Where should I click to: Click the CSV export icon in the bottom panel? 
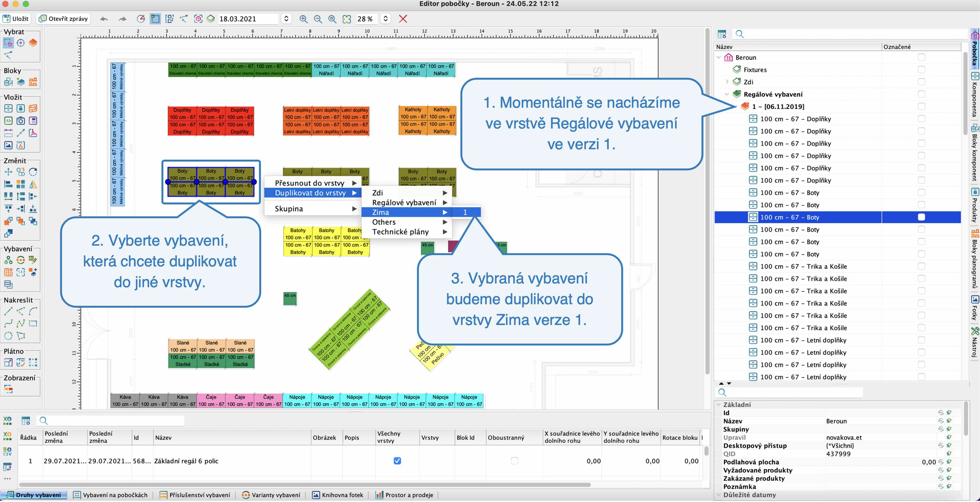(x=7, y=451)
